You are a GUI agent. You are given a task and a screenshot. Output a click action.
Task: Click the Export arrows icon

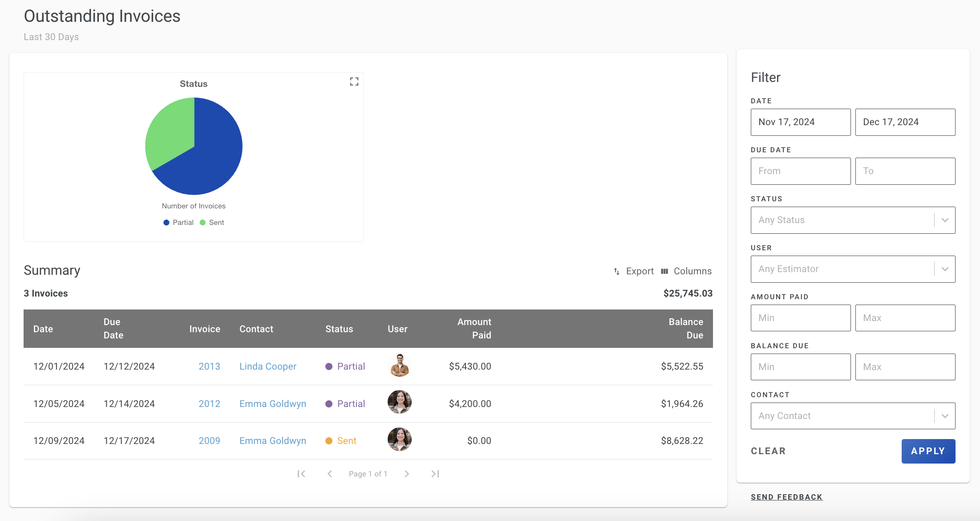point(616,271)
